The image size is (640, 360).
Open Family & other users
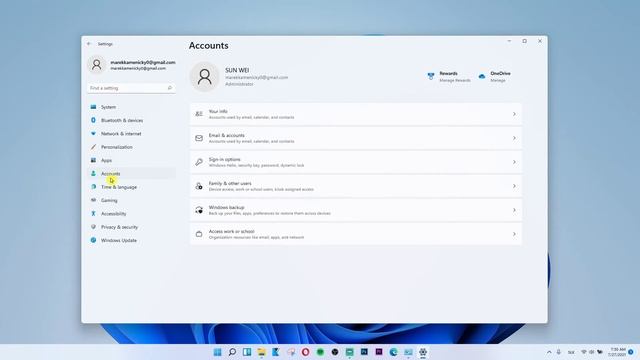[356, 186]
